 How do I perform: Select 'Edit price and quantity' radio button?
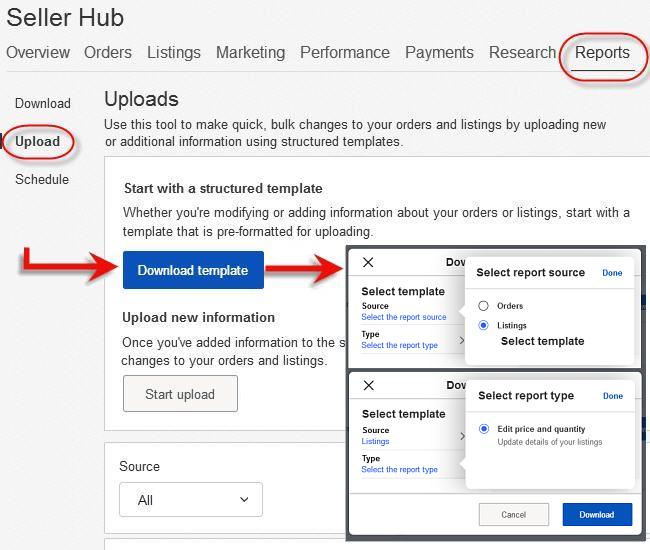tap(484, 429)
